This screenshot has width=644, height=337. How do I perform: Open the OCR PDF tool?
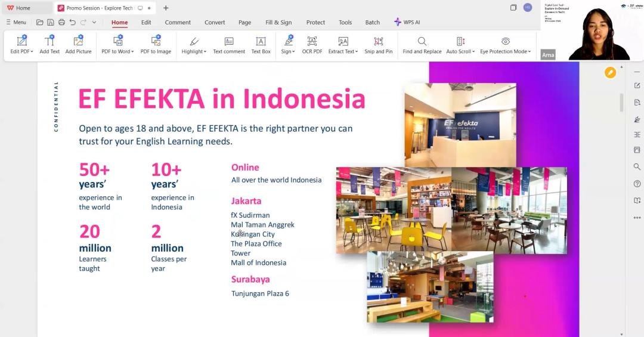click(312, 45)
